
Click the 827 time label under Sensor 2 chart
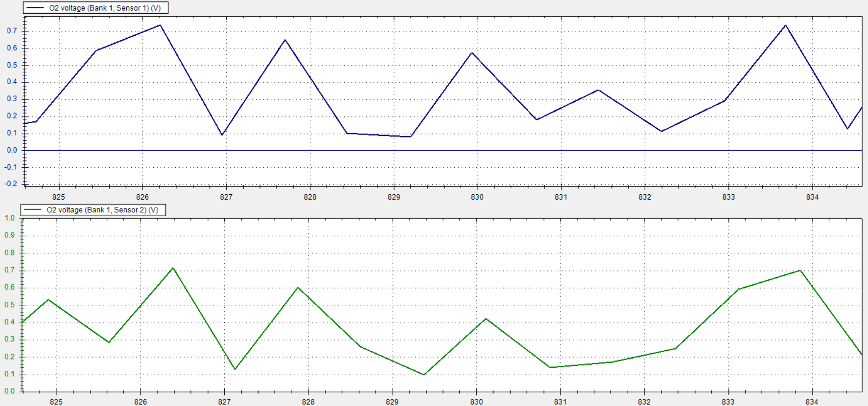coord(224,402)
